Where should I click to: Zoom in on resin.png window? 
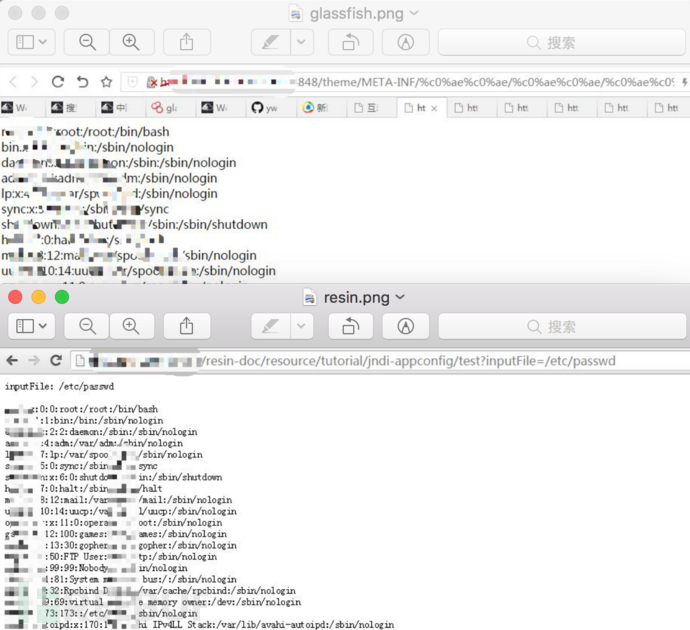pyautogui.click(x=131, y=326)
